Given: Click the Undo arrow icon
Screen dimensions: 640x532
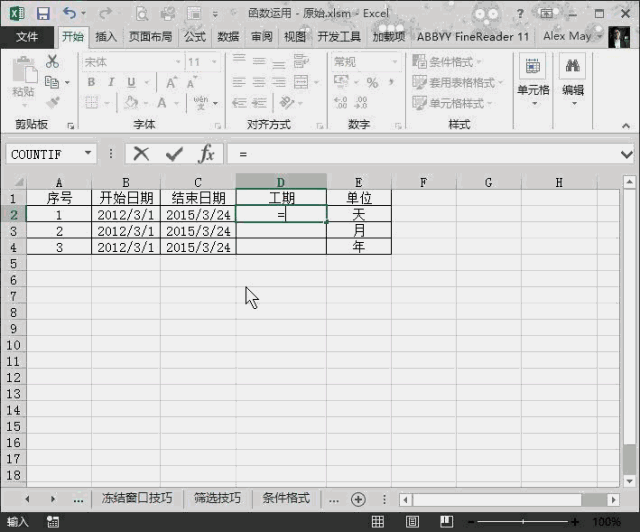Looking at the screenshot, I should 69,13.
